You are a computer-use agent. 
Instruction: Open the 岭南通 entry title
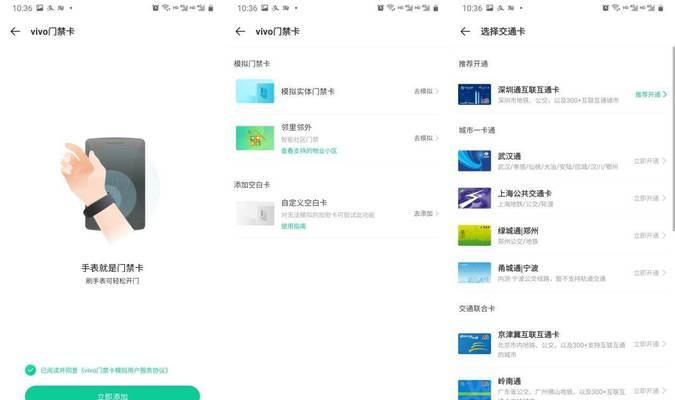coord(509,381)
